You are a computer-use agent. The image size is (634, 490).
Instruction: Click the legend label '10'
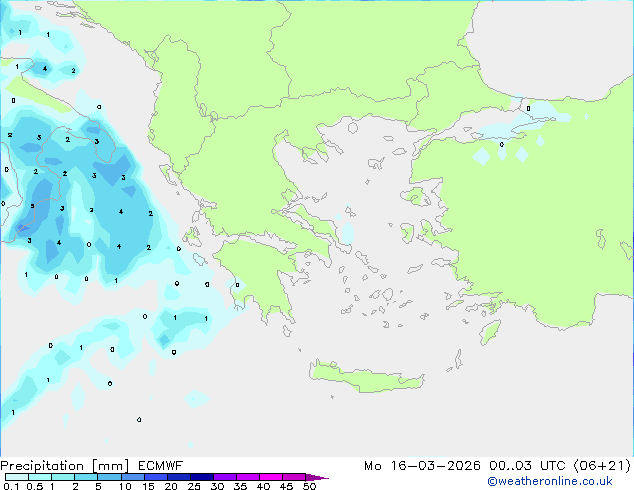tap(125, 486)
